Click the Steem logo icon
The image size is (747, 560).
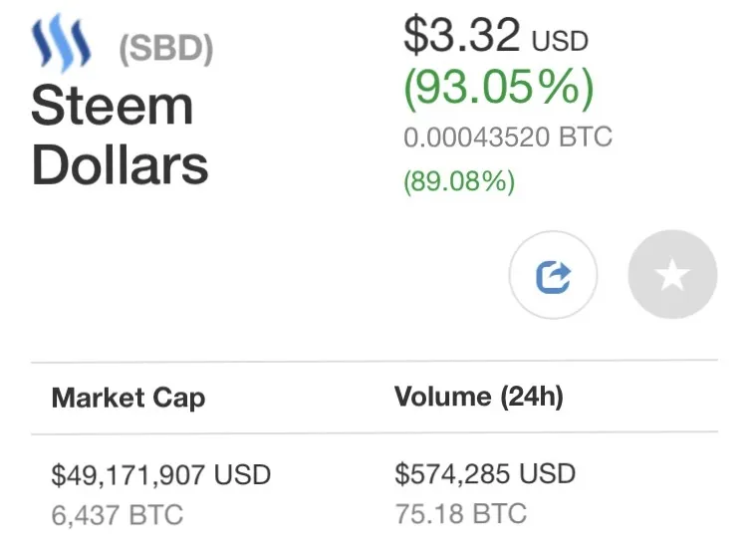(x=61, y=43)
